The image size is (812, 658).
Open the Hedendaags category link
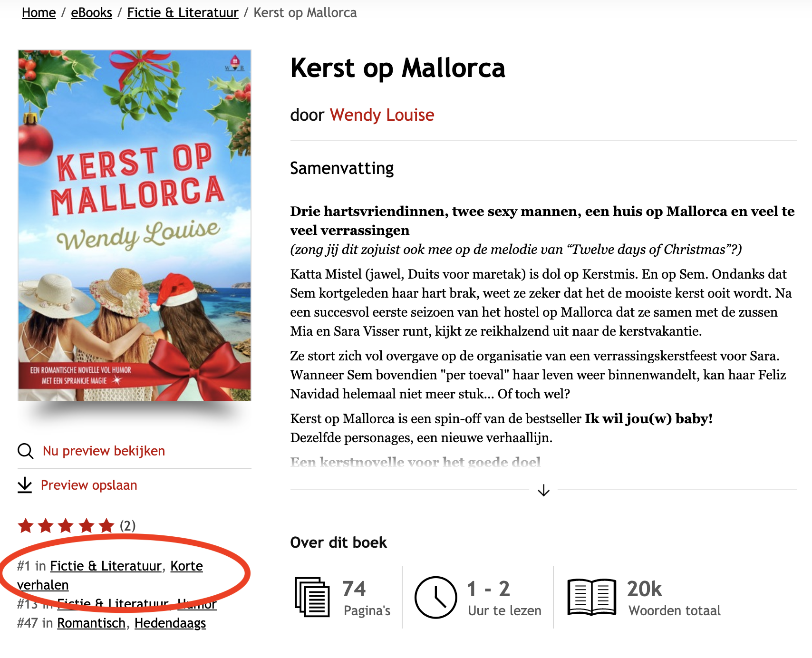(x=170, y=623)
